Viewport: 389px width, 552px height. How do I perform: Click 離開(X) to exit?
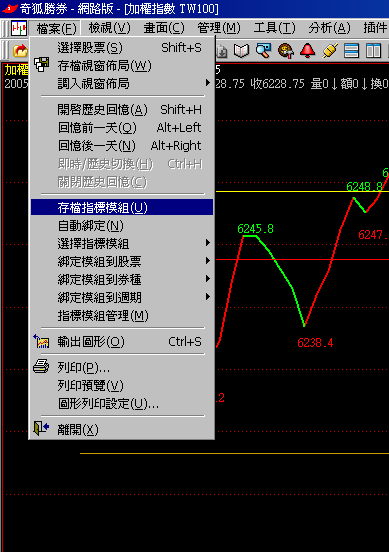[122, 429]
